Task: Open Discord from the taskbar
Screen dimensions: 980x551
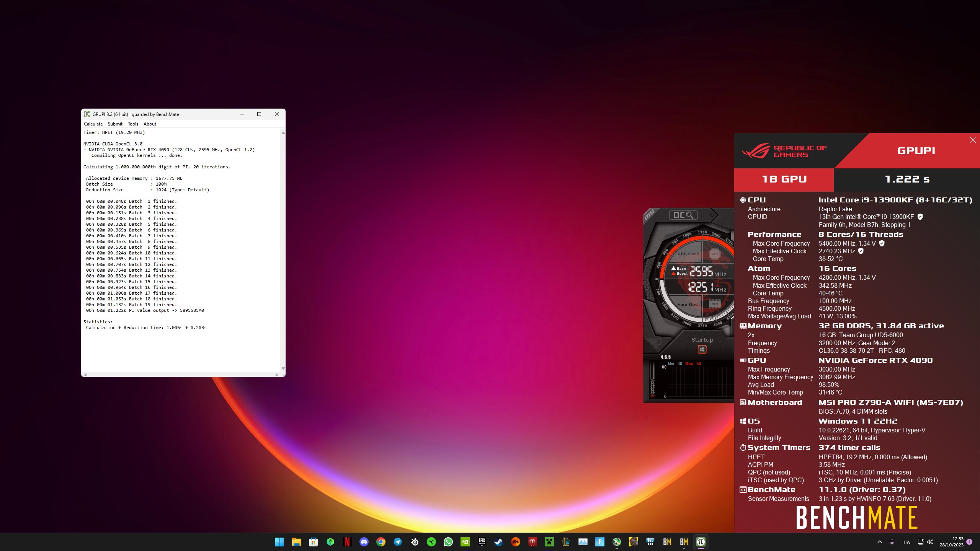Action: click(x=364, y=542)
